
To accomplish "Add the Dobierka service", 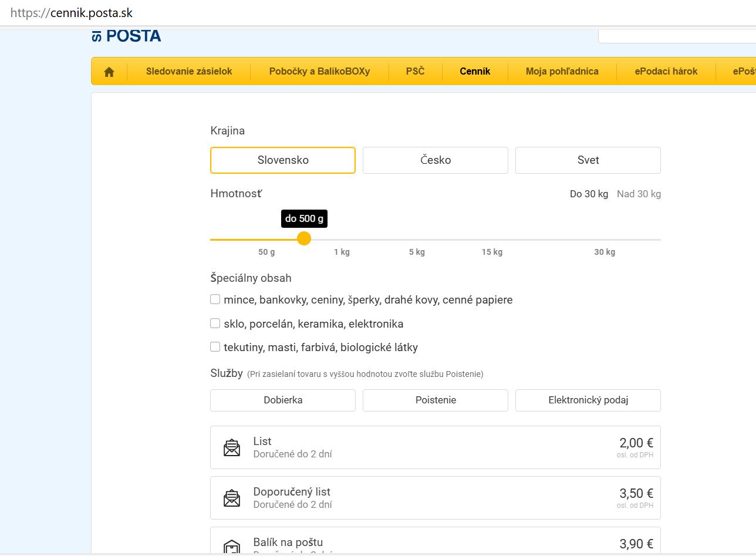I will coord(283,400).
